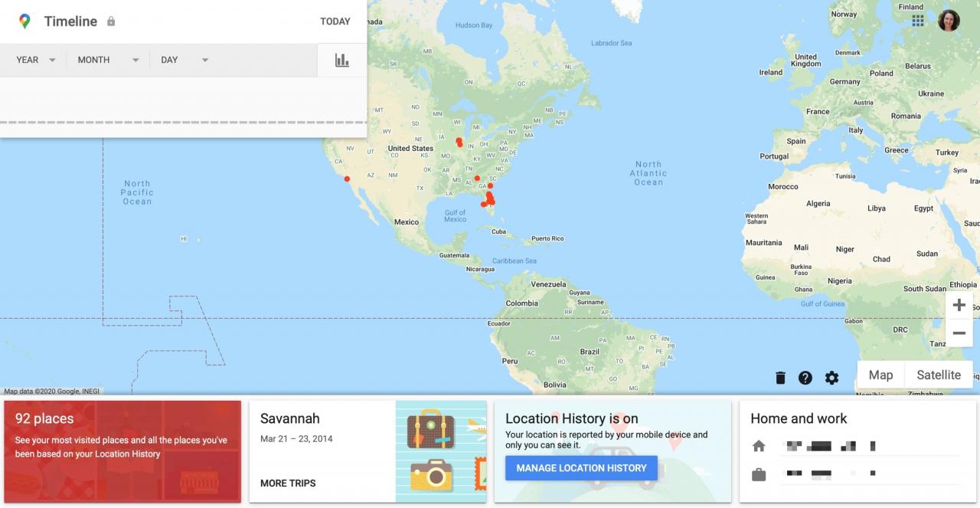The height and width of the screenshot is (508, 980).
Task: Click the red location dots near Illinois
Action: (459, 143)
